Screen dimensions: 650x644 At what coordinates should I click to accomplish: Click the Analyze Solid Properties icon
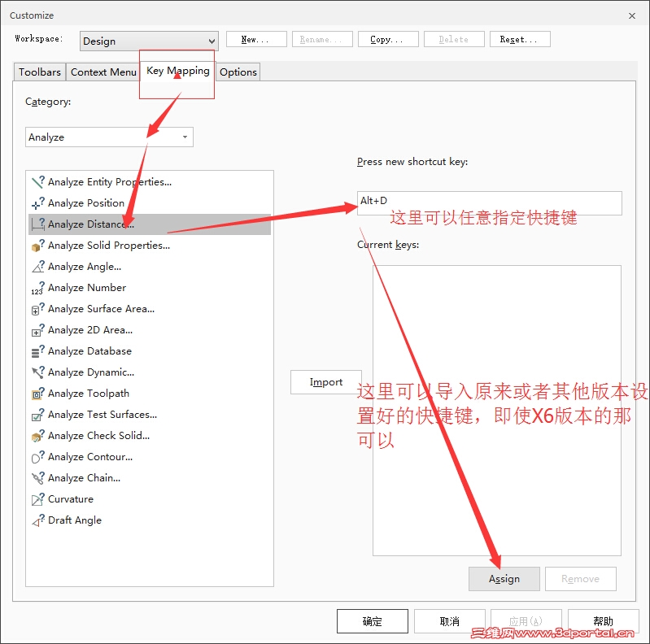click(x=38, y=245)
